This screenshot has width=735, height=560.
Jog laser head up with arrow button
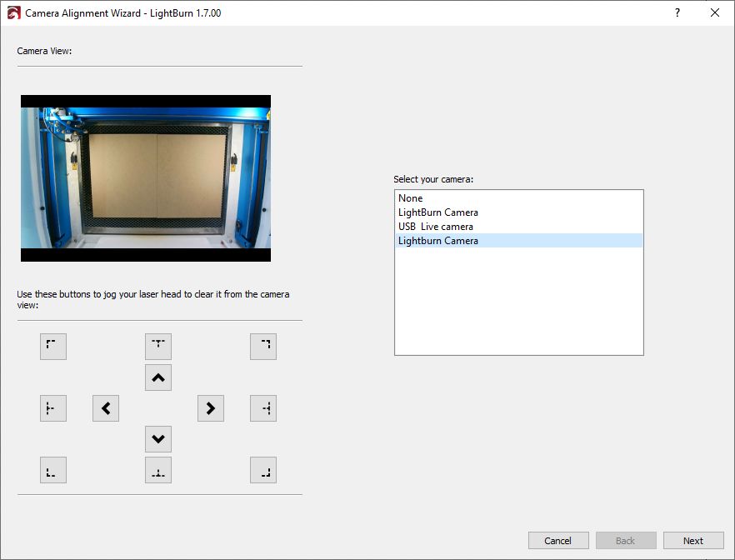tap(158, 377)
